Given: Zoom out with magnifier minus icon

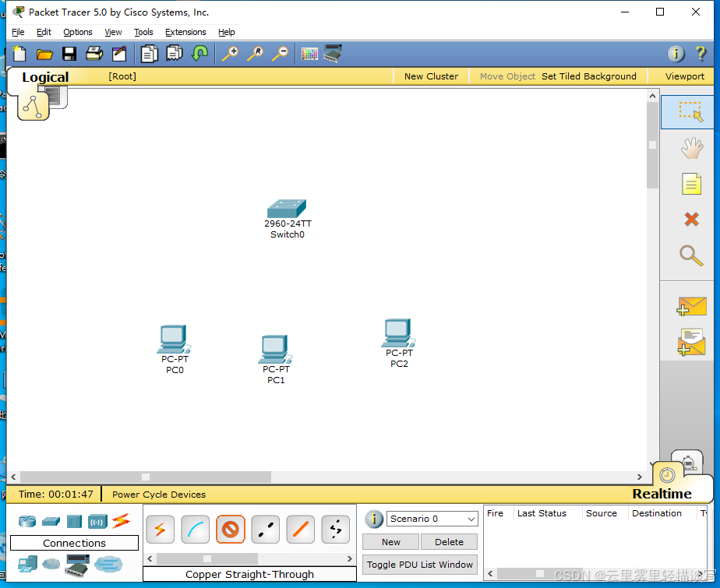Looking at the screenshot, I should 280,54.
